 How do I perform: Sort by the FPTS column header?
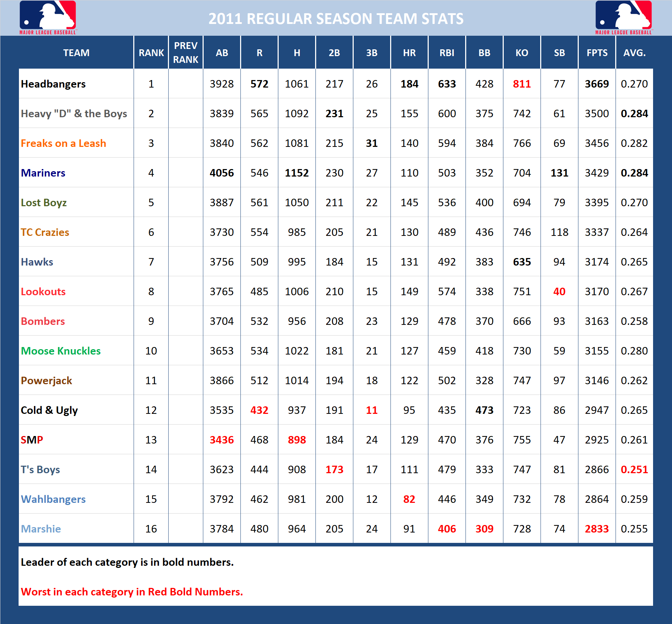click(x=597, y=53)
